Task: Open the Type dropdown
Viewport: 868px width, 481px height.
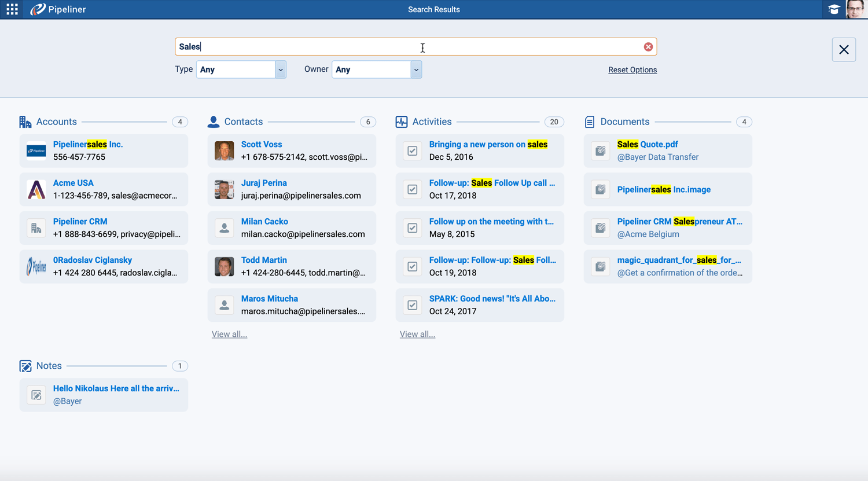Action: [280, 69]
